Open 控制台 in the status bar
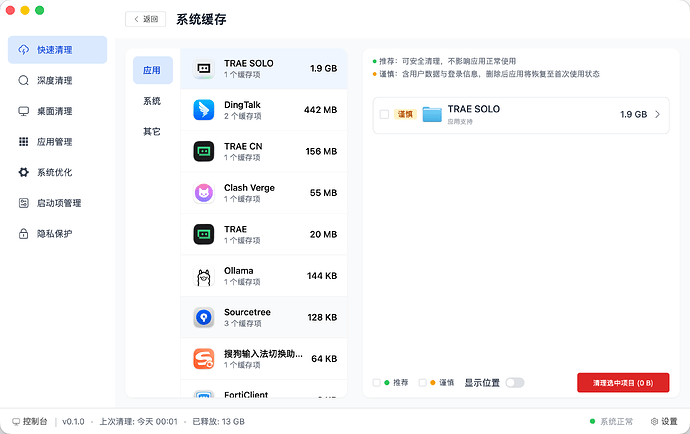The image size is (690, 434). [29, 421]
